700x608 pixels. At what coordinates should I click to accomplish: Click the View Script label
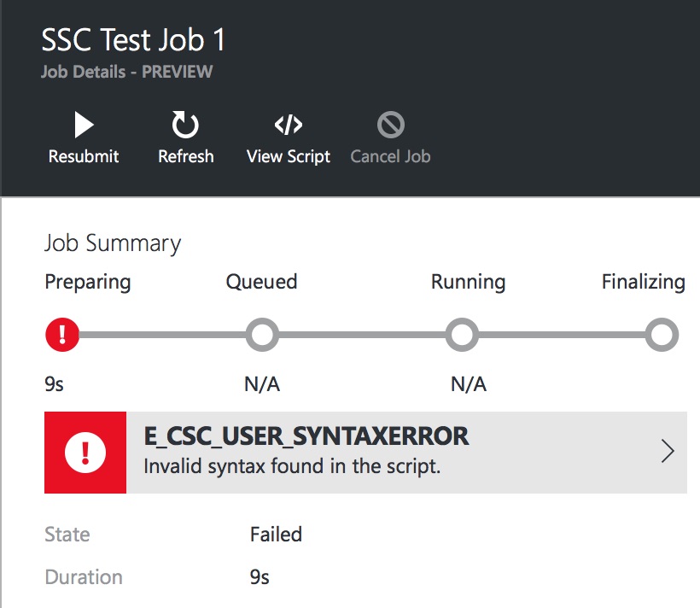(289, 156)
